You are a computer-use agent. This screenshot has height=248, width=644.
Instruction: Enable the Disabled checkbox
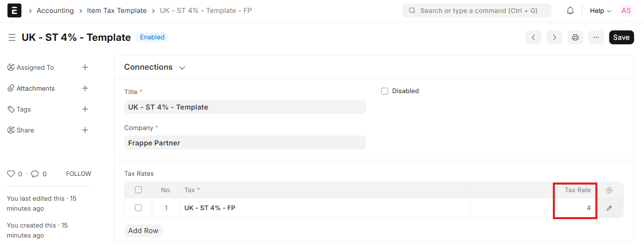[x=385, y=91]
